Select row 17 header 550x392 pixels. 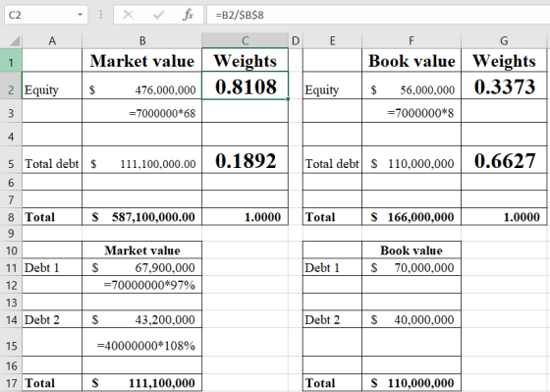[x=11, y=383]
